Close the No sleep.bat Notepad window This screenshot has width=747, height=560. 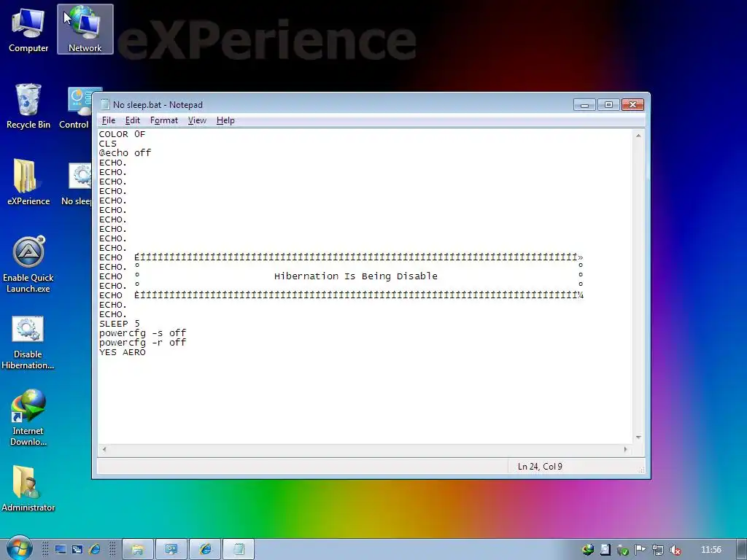[632, 105]
